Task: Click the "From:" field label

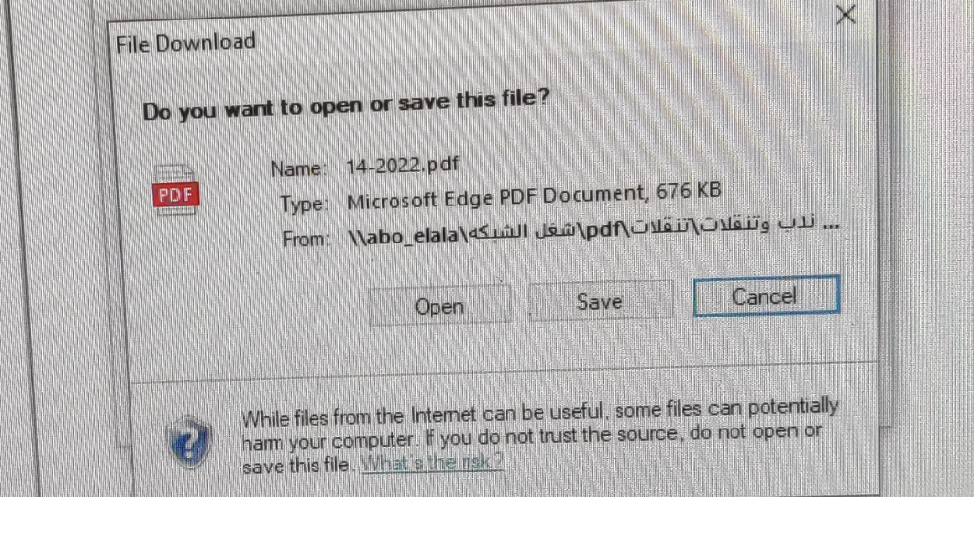Action: click(306, 239)
